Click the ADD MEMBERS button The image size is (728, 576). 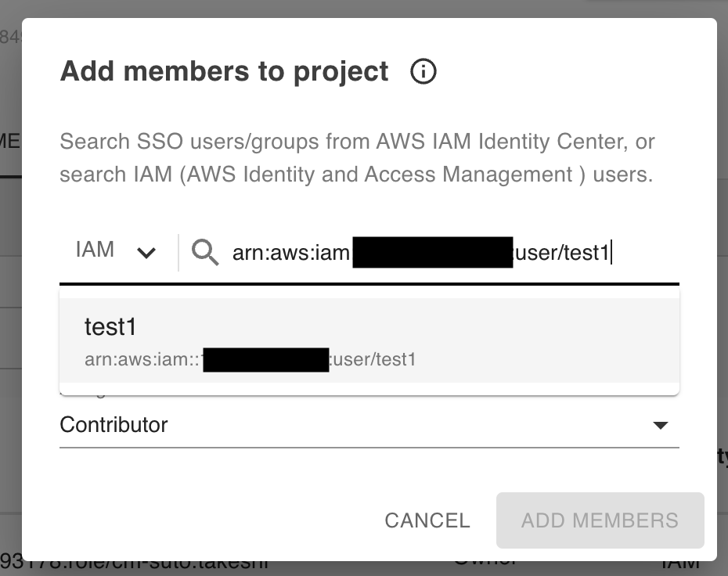(x=600, y=520)
